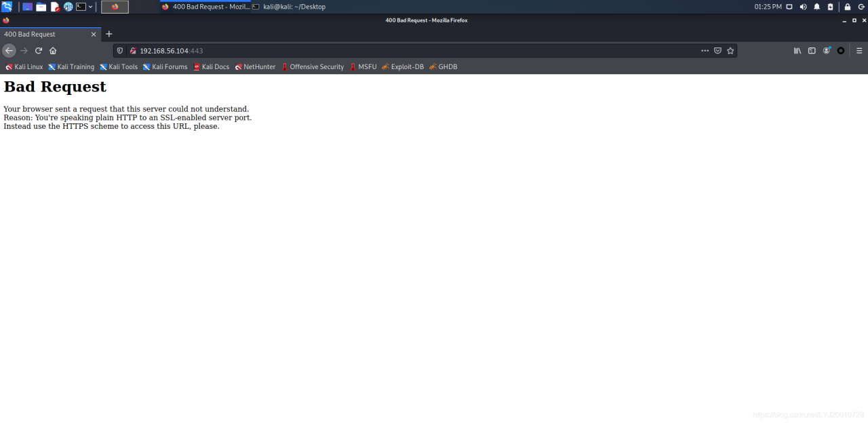Open NetHunter bookmark
868x423 pixels.
pyautogui.click(x=255, y=67)
